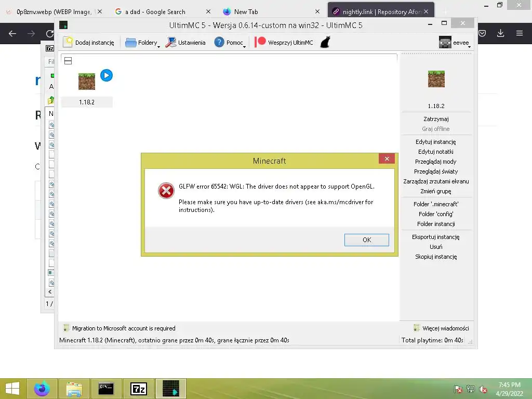Select the 1.18.2 instance grass block icon

(x=87, y=82)
